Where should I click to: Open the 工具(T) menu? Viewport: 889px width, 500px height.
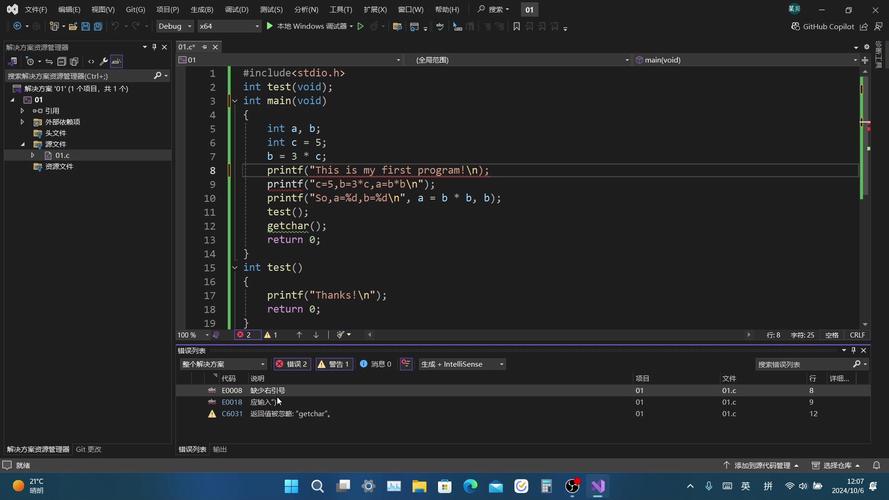pos(341,9)
